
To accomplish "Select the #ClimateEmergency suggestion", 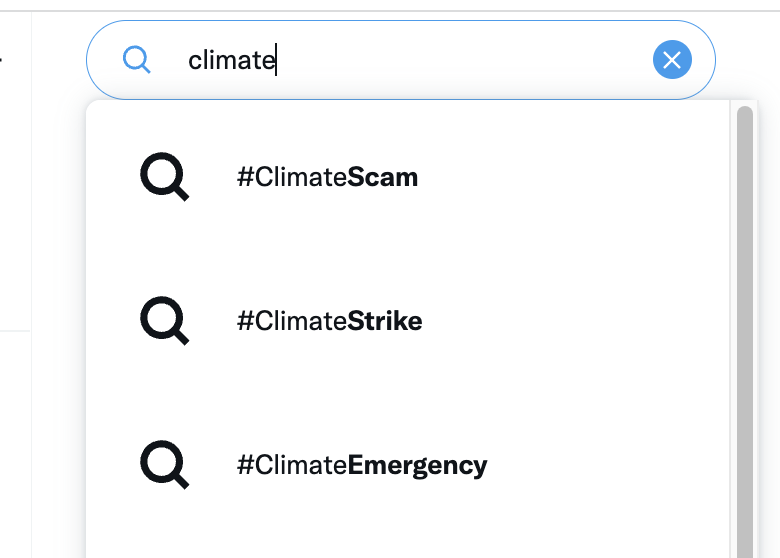I will click(x=362, y=466).
